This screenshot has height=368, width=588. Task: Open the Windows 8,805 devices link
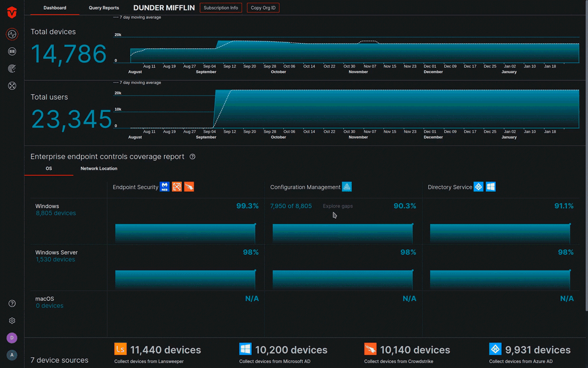[x=56, y=213]
